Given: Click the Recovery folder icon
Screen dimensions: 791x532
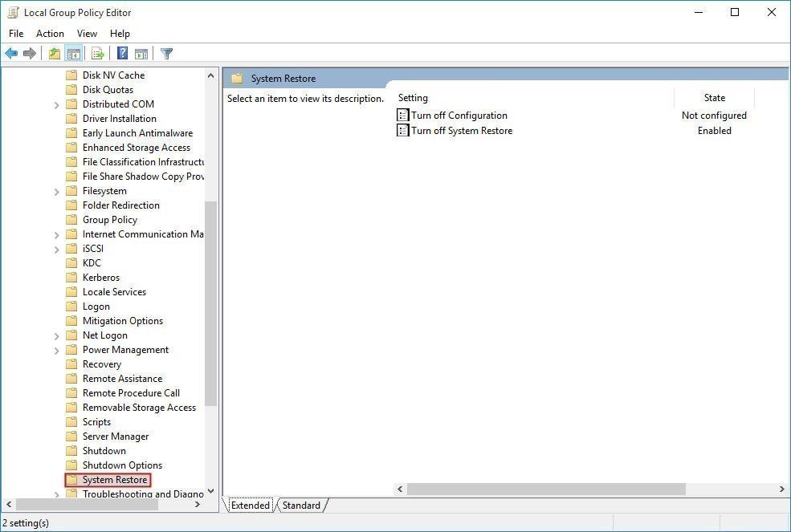Looking at the screenshot, I should click(x=71, y=364).
